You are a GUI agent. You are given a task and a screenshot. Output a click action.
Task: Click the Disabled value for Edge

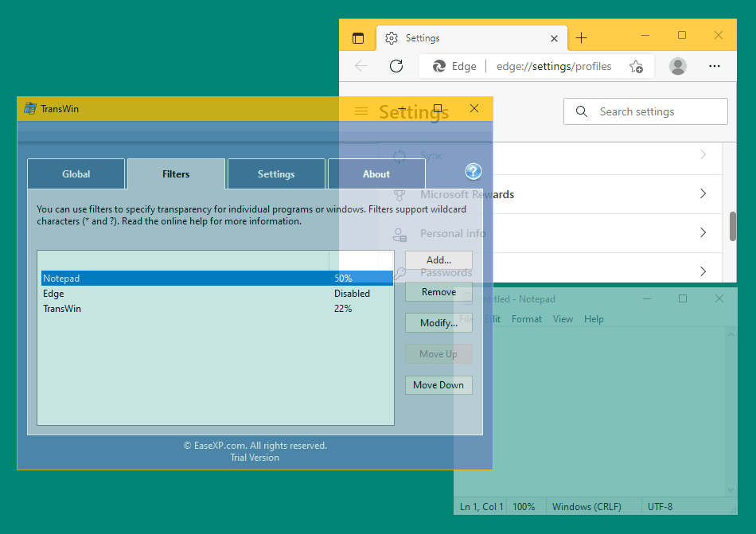352,294
